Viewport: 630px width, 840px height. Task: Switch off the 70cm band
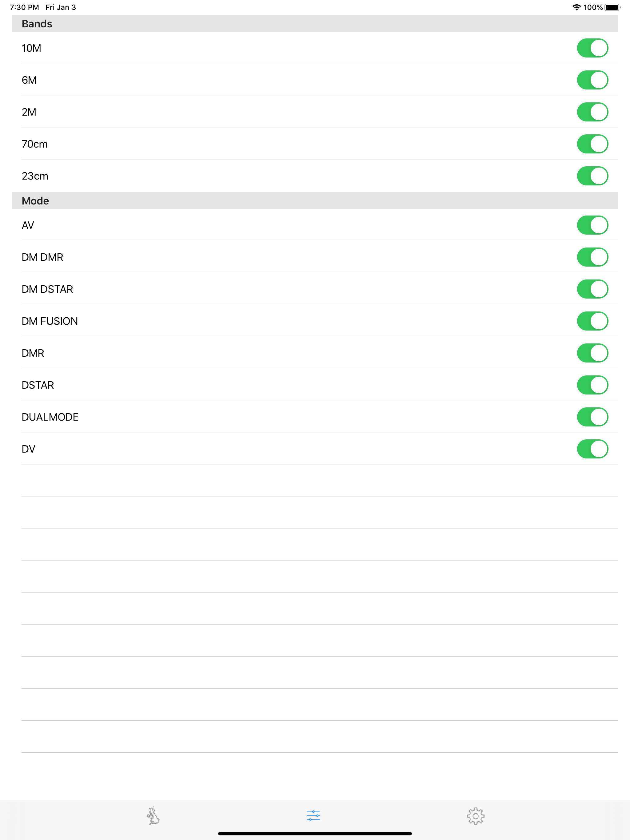[x=592, y=144]
